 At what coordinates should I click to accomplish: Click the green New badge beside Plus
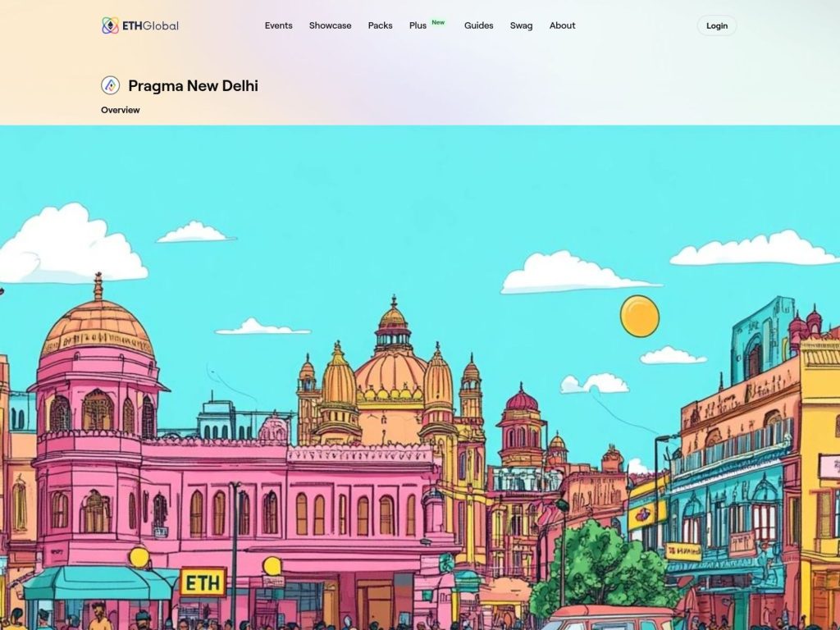click(437, 21)
